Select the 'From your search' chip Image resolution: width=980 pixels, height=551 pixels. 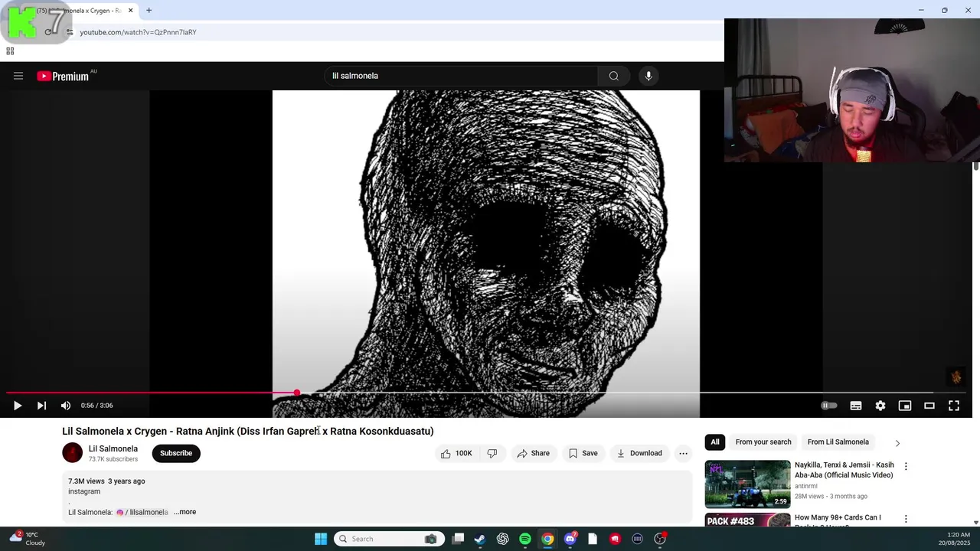pos(763,442)
